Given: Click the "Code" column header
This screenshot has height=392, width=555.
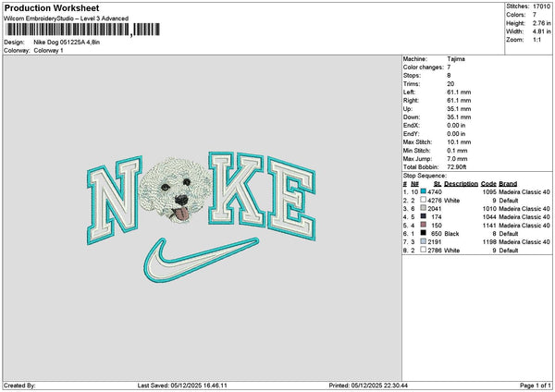Looking at the screenshot, I should (488, 184).
